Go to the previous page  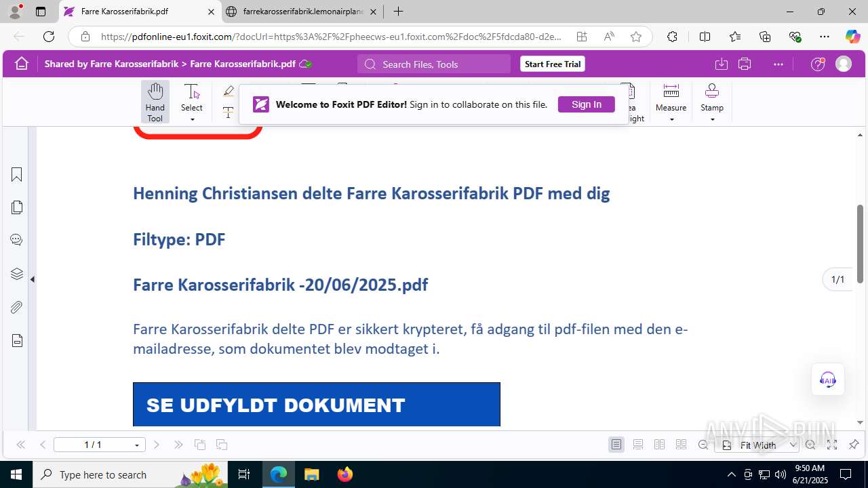[43, 445]
